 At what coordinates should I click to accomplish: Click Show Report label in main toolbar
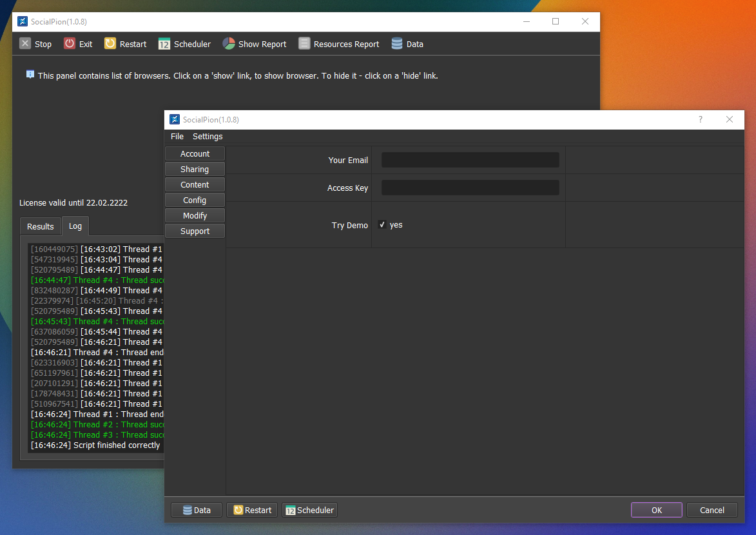tap(262, 44)
